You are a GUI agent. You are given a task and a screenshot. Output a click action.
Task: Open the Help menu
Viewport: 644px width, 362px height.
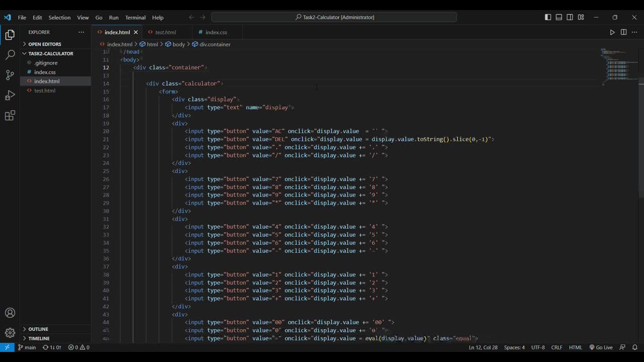[x=158, y=17]
